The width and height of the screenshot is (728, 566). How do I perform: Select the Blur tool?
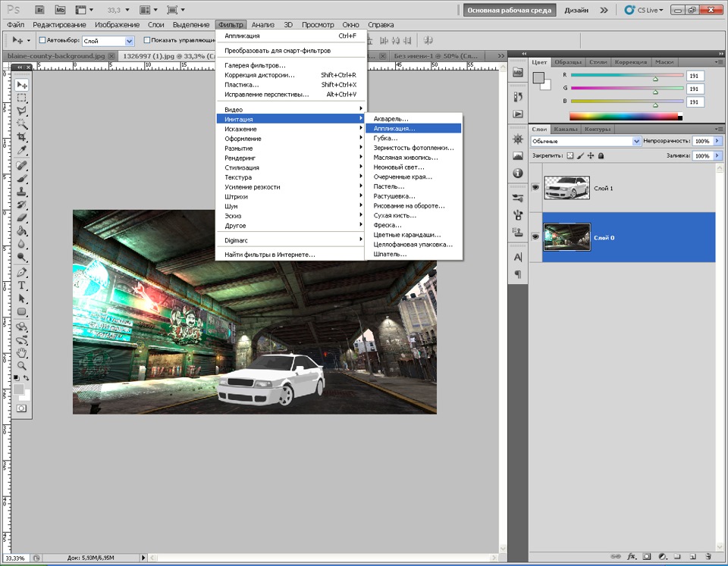[21, 243]
